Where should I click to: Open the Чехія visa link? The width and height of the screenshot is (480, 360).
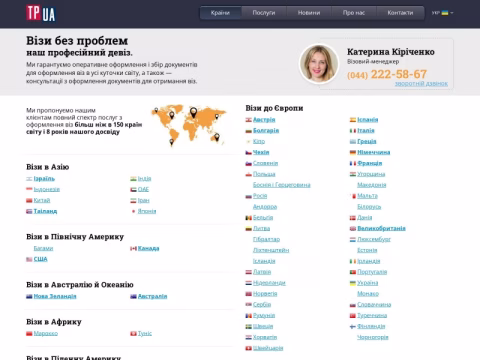pos(261,152)
